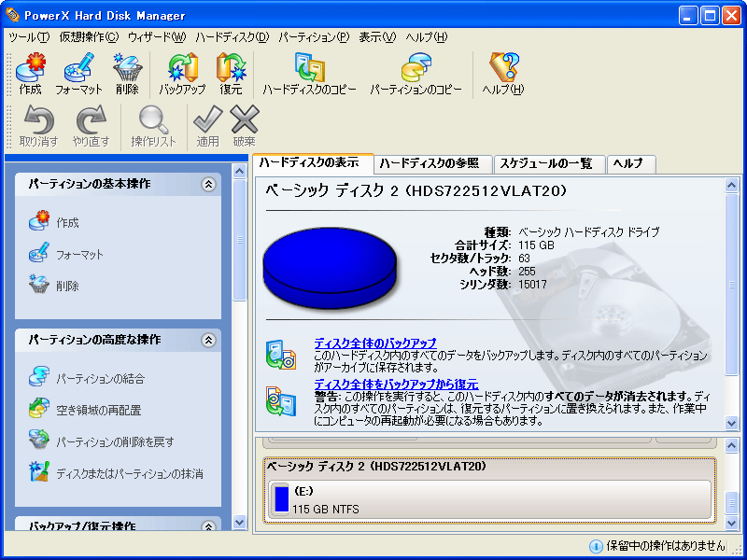Open the パーティション(P) menu
This screenshot has height=560, width=747.
click(x=314, y=37)
